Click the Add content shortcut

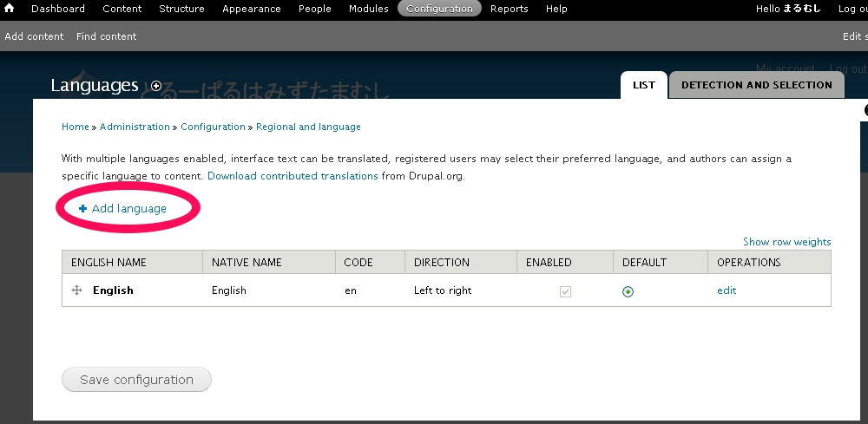pyautogui.click(x=34, y=36)
